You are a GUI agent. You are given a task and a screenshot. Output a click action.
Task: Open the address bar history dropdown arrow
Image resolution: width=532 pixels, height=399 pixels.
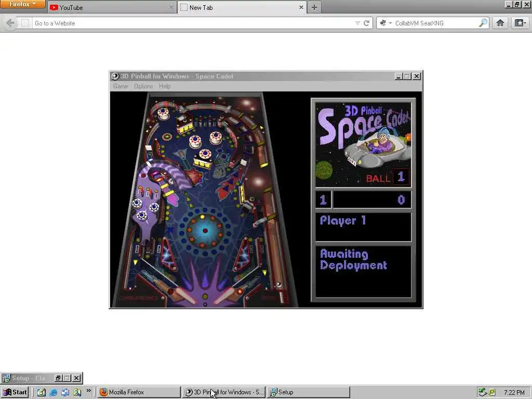click(357, 23)
